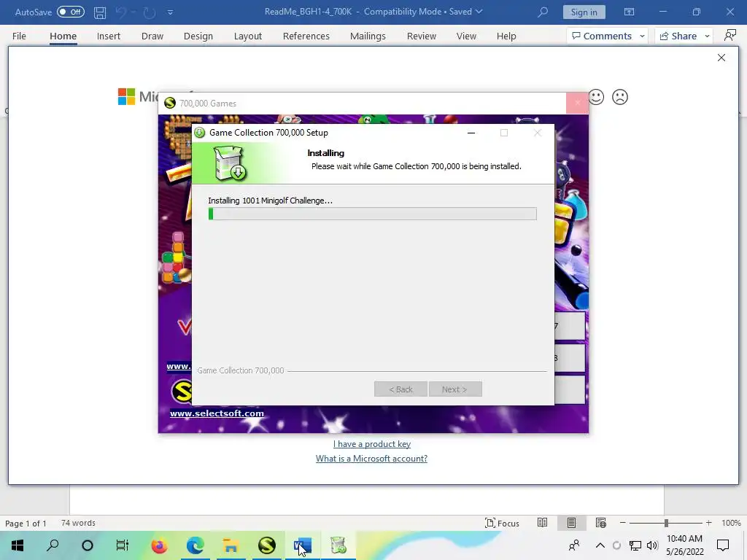Switch to the Insert tab
This screenshot has width=747, height=560.
(x=108, y=36)
